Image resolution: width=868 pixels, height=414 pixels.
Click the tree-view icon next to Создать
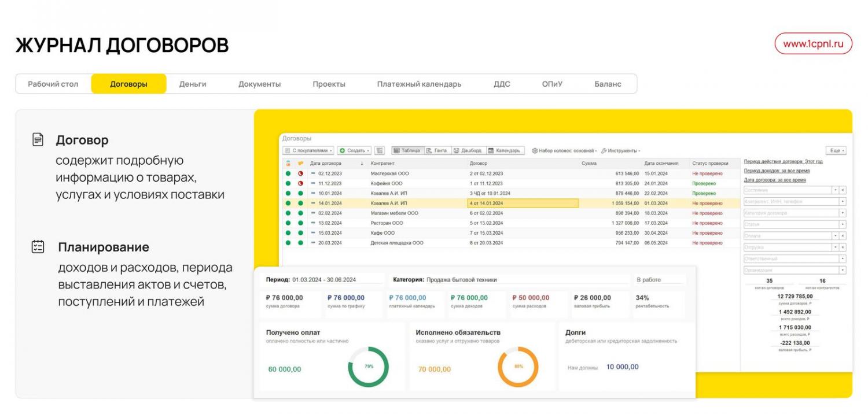coord(380,150)
